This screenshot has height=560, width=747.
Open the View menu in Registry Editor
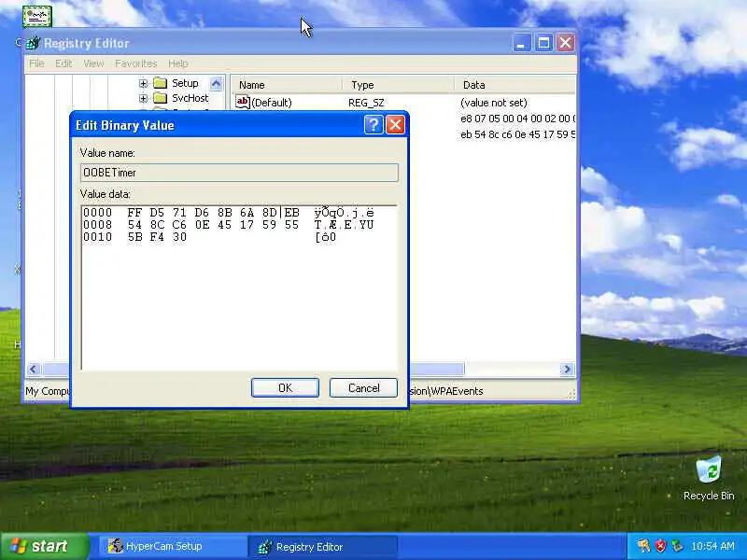93,63
